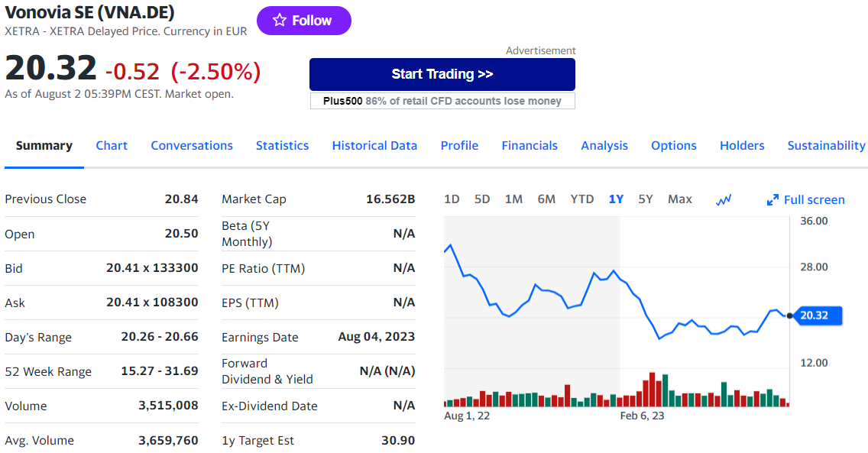Click the chart comparison indicators icon
This screenshot has width=868, height=453.
point(724,199)
